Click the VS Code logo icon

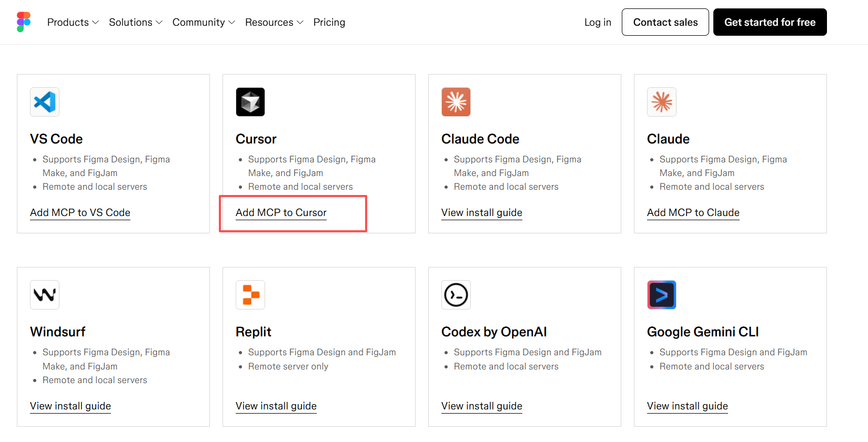tap(45, 102)
